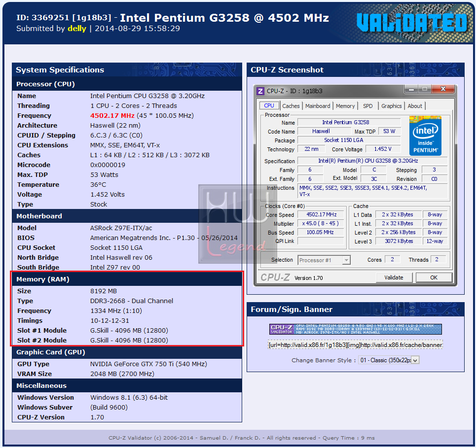This screenshot has width=476, height=448.
Task: Click the Intel Z97 rev 00 South Bridge value
Action: coord(115,267)
